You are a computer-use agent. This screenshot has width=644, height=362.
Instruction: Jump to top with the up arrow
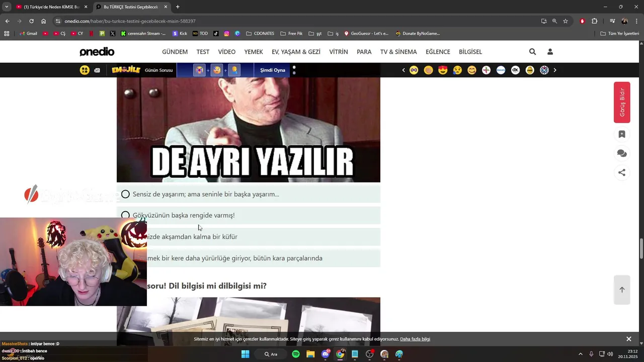click(x=622, y=290)
